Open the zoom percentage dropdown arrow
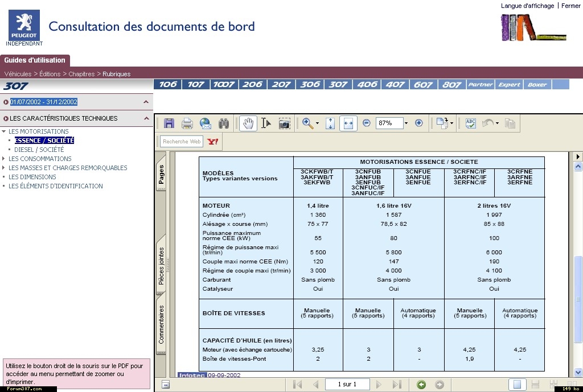Image resolution: width=583 pixels, height=392 pixels. pos(406,123)
